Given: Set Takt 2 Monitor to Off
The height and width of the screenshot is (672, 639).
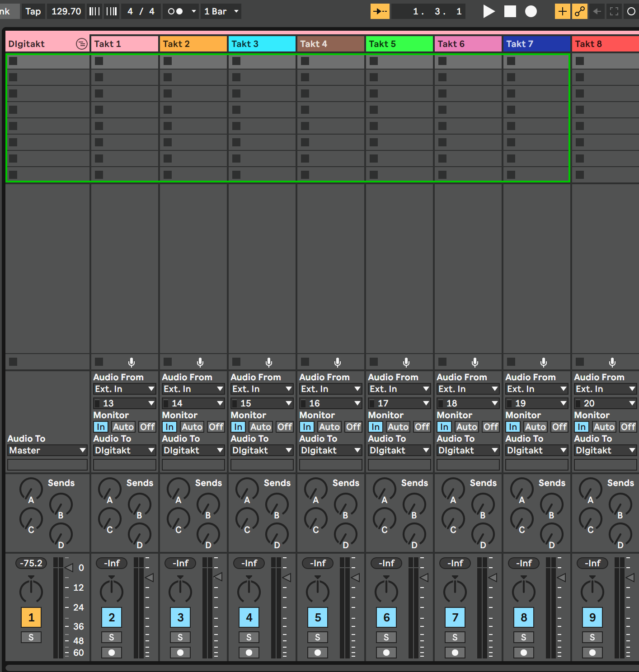Looking at the screenshot, I should click(216, 427).
